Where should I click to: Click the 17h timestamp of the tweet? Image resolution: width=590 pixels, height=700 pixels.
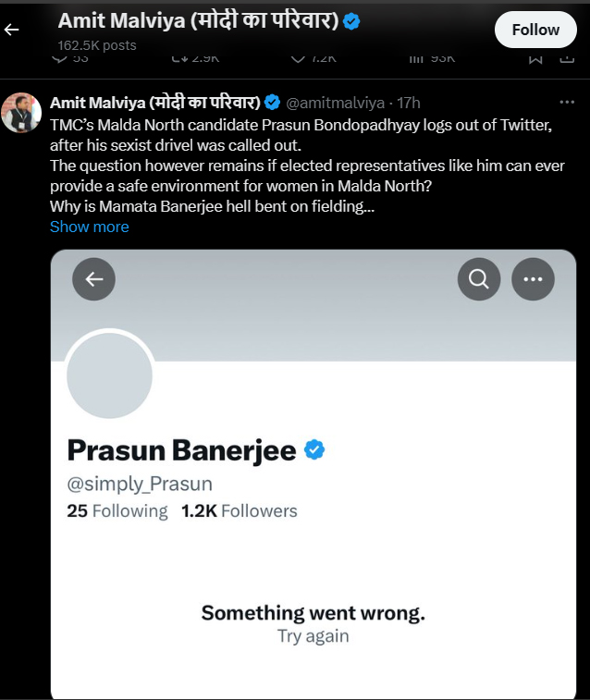409,102
